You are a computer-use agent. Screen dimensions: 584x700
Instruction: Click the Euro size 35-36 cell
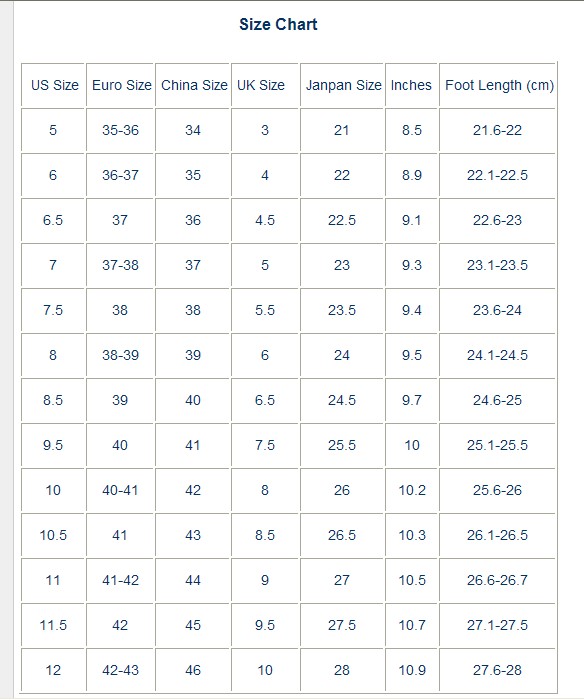(x=120, y=130)
